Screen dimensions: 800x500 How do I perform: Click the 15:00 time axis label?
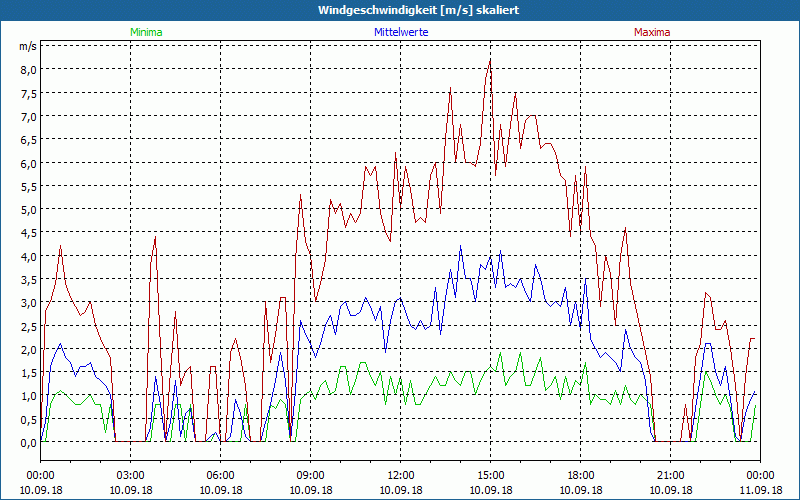490,476
